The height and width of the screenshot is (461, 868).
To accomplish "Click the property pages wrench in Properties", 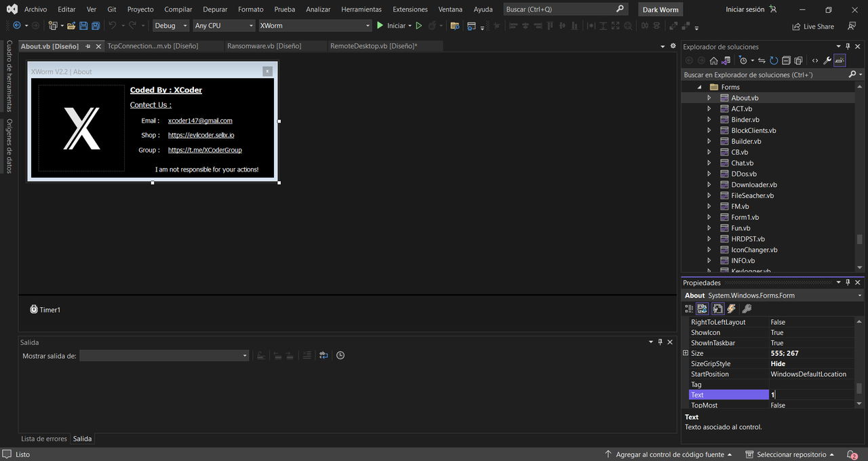I will pyautogui.click(x=747, y=308).
